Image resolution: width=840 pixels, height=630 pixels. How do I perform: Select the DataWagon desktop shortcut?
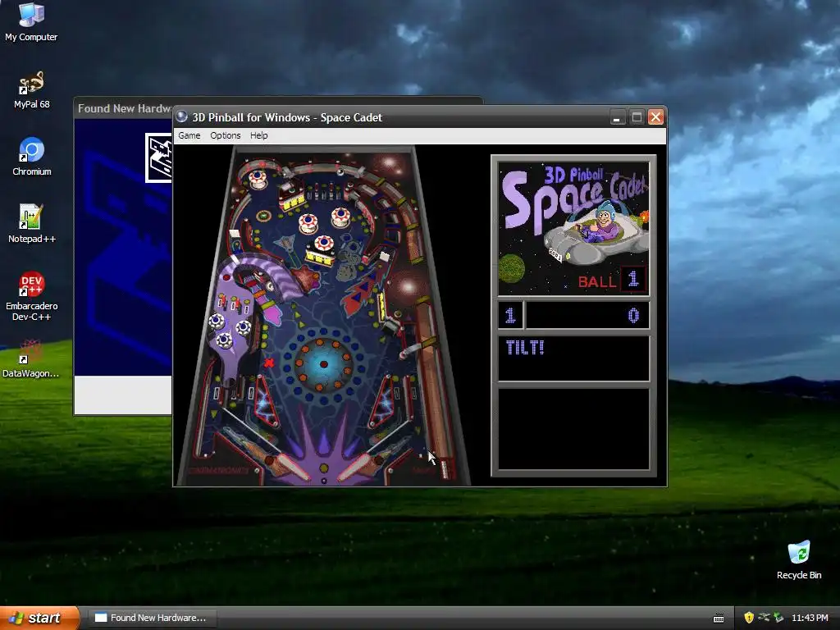pyautogui.click(x=30, y=359)
